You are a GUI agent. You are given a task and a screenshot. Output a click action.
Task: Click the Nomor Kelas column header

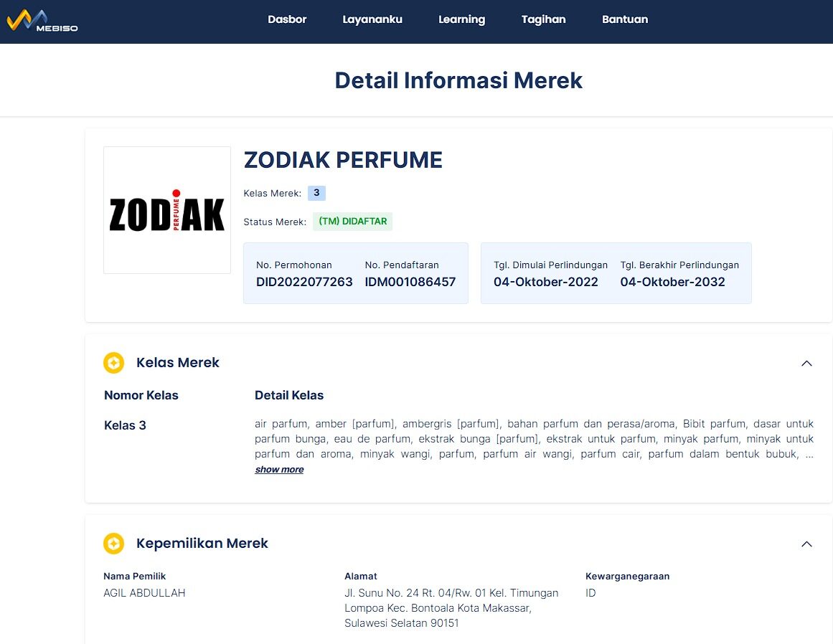tap(141, 395)
